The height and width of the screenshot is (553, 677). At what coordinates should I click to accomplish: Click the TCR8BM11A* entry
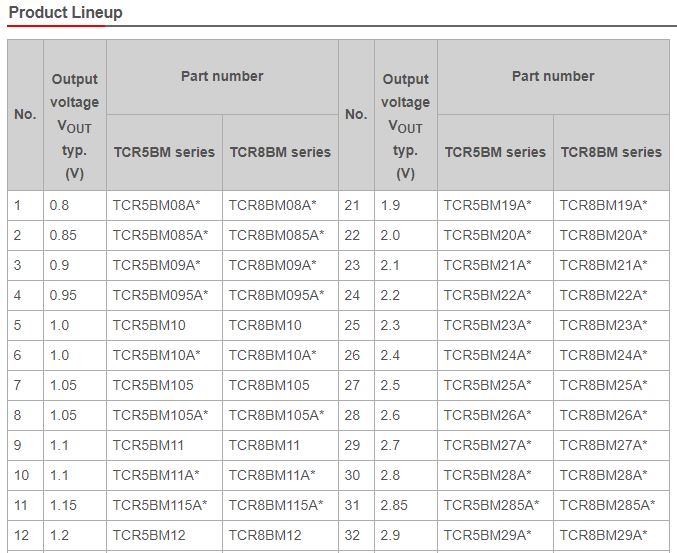pyautogui.click(x=272, y=475)
